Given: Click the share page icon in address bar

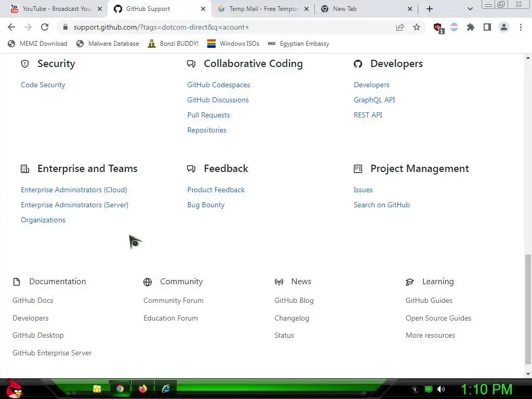Looking at the screenshot, I should point(400,27).
